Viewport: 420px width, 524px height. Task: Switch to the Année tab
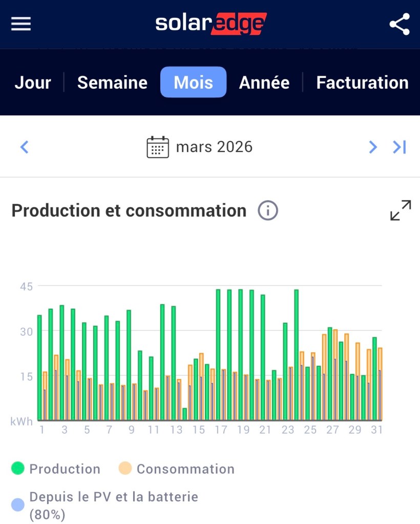[264, 82]
